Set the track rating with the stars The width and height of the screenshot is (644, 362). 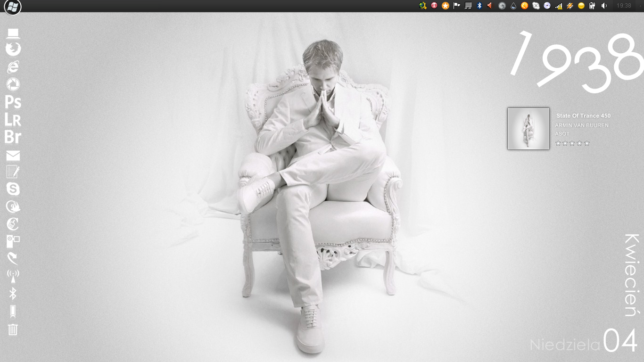coord(572,143)
